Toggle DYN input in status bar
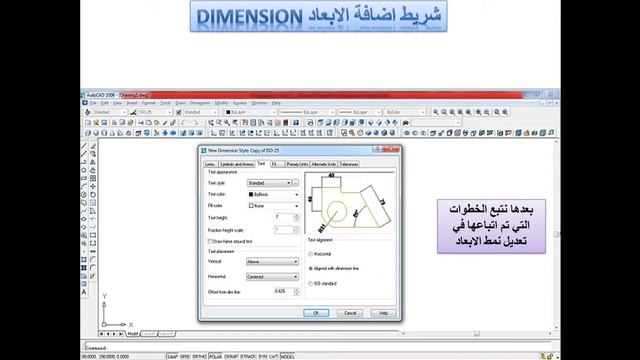Screen dimensions: 640x360 262,356
